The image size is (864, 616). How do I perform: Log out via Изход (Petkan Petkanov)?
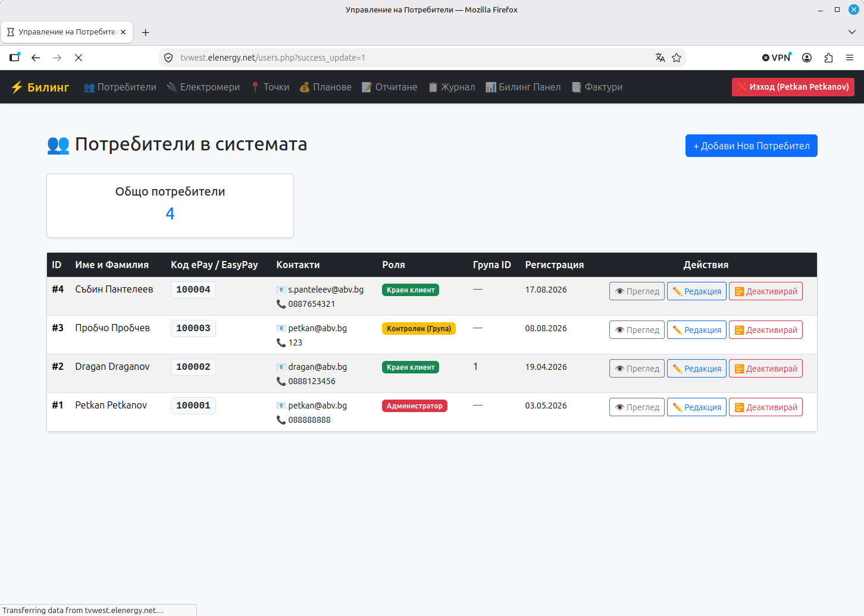coord(793,87)
